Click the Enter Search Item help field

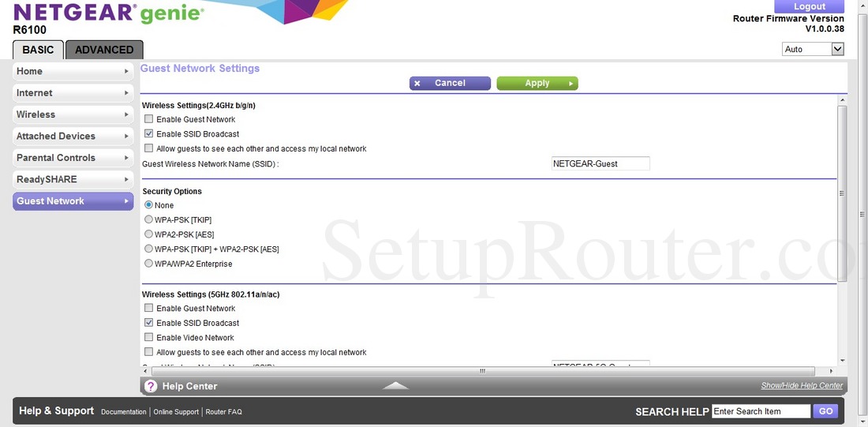[761, 411]
